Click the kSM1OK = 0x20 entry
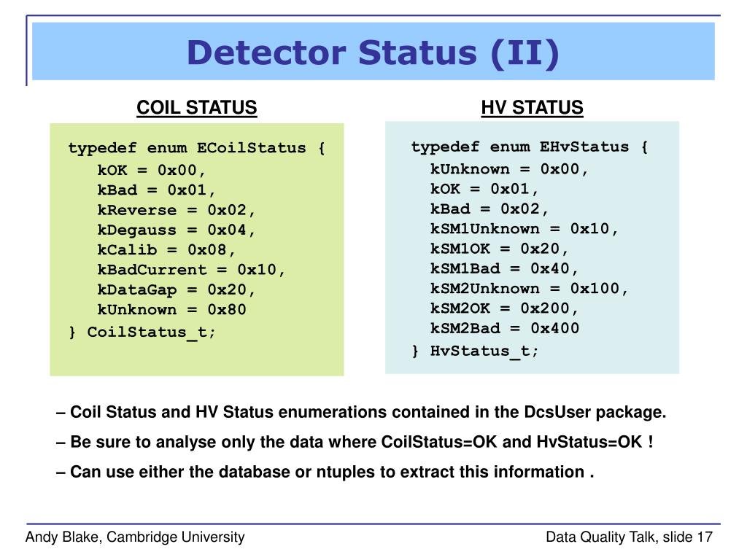This screenshot has width=747, height=560. coord(499,249)
